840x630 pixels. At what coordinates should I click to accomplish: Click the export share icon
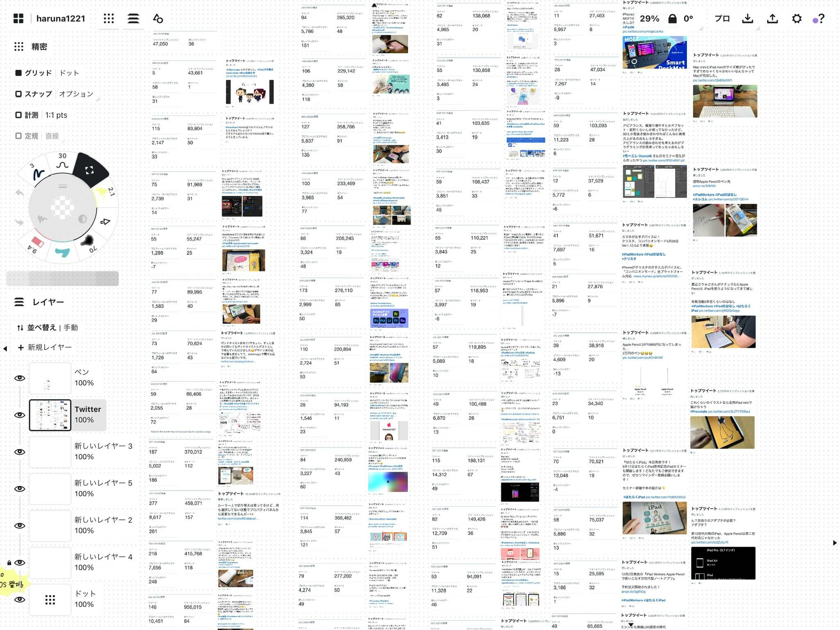click(x=772, y=18)
